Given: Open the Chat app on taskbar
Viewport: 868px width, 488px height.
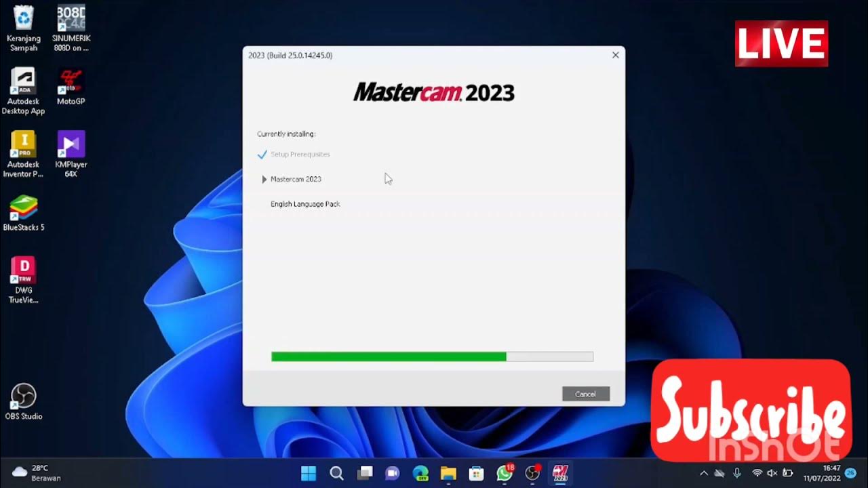Looking at the screenshot, I should pos(393,472).
